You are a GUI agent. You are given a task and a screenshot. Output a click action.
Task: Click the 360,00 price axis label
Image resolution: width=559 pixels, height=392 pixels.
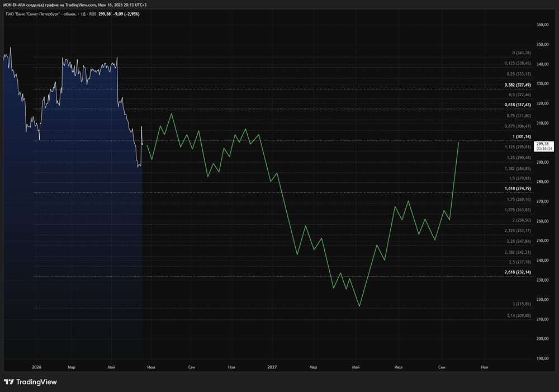(x=542, y=25)
